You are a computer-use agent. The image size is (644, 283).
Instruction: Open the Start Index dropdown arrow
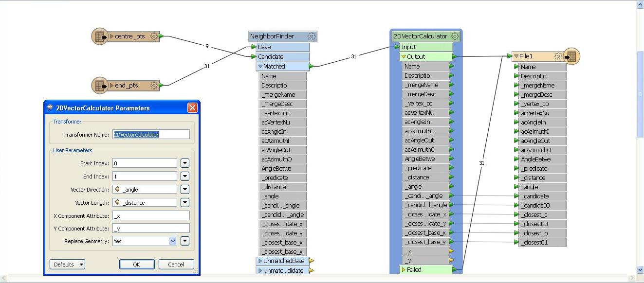point(185,163)
